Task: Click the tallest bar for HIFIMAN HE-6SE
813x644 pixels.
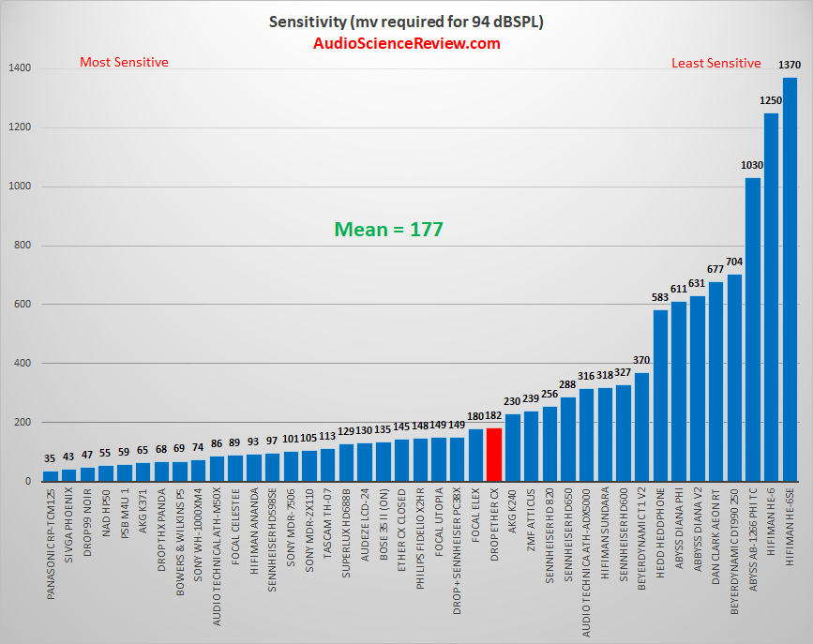Action: (x=790, y=279)
